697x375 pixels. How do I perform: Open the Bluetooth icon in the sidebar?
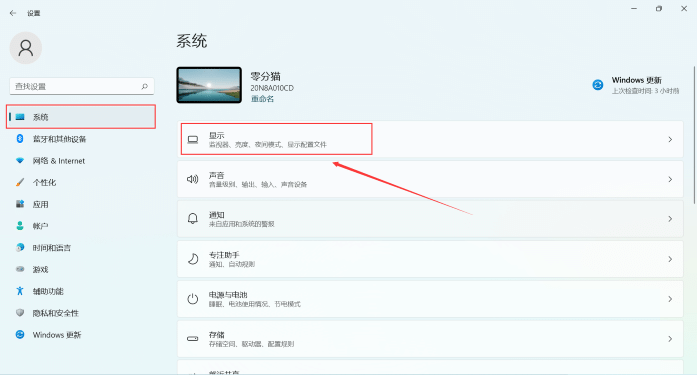point(20,139)
